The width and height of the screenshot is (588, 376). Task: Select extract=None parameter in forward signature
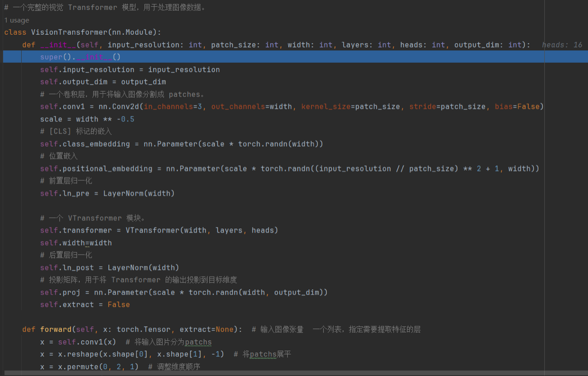(x=207, y=329)
